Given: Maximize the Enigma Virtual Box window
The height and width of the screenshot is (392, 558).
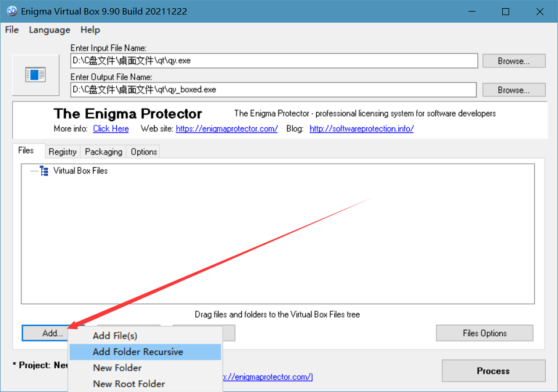Looking at the screenshot, I should point(505,12).
